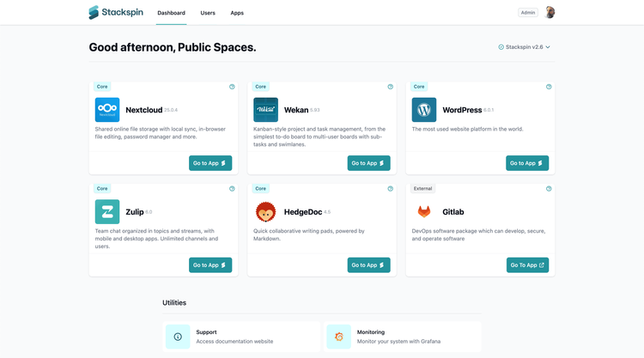Viewport: 644px width, 358px height.
Task: Click the WordPress app icon
Action: (424, 110)
